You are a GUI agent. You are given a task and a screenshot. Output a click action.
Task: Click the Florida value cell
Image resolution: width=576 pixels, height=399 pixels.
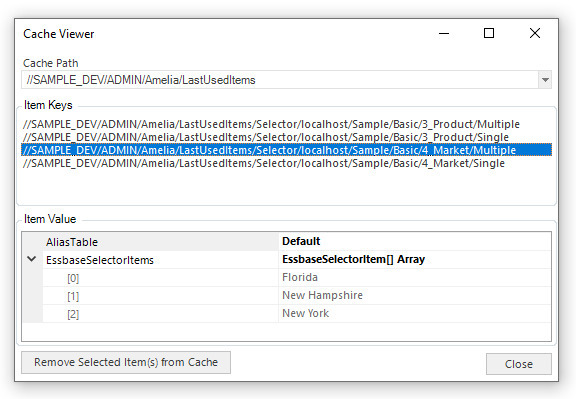[415, 277]
